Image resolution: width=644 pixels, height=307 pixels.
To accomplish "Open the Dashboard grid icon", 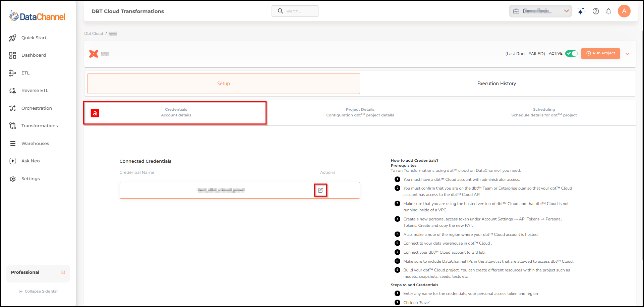I will [13, 55].
